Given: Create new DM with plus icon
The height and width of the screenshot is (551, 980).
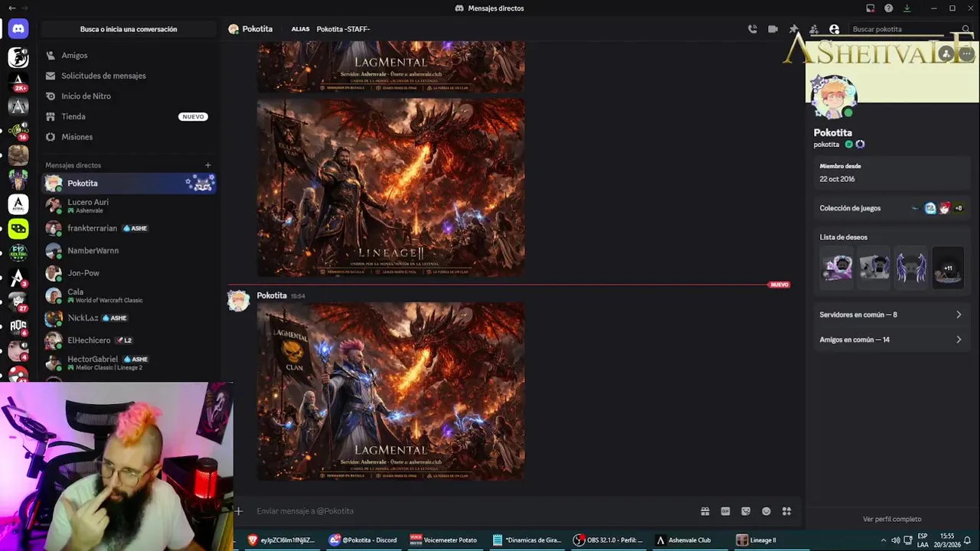Looking at the screenshot, I should click(x=207, y=165).
